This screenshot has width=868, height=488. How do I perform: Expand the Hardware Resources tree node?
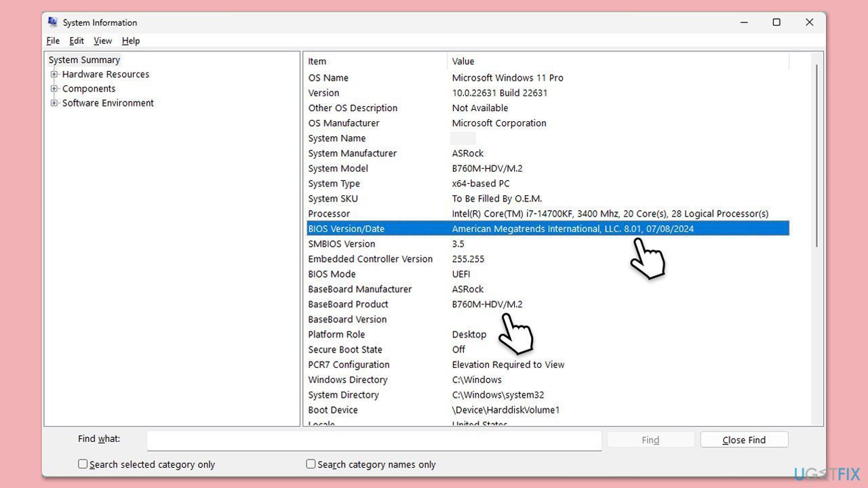coord(54,74)
